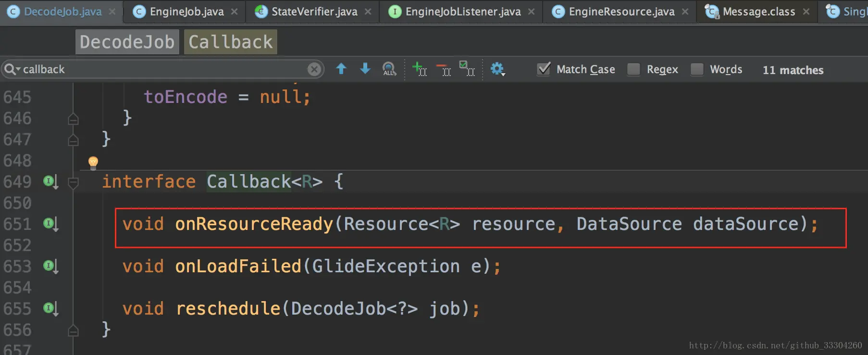This screenshot has height=355, width=868.
Task: Enable Words checkbox
Action: tap(697, 69)
